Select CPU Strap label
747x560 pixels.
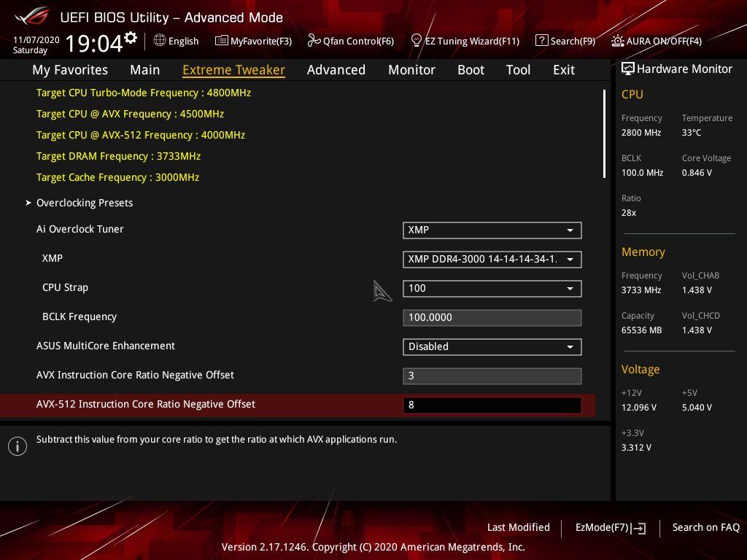[65, 287]
